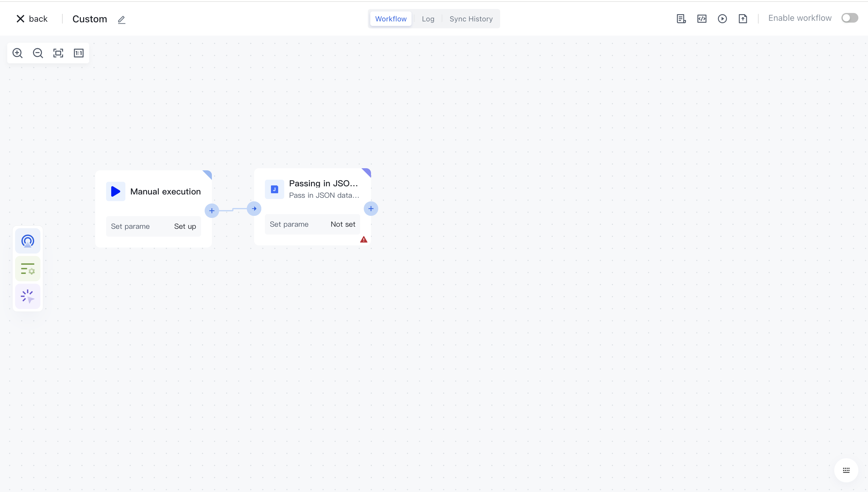Toggle the Enable workflow switch
Image resolution: width=868 pixels, height=492 pixels.
coord(849,18)
